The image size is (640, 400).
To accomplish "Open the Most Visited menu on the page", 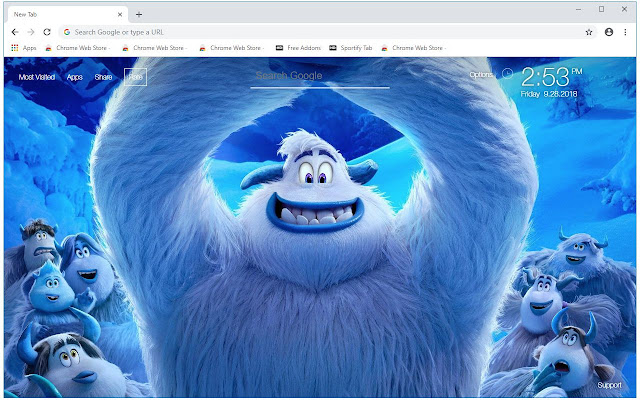I will pos(37,77).
